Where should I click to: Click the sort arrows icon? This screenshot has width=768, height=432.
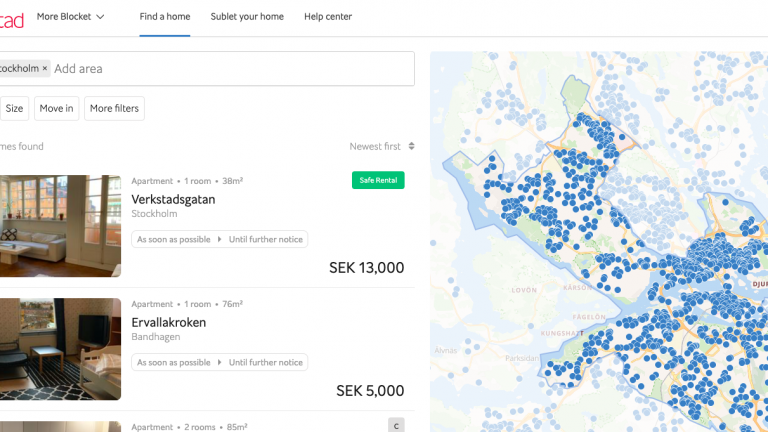(411, 146)
